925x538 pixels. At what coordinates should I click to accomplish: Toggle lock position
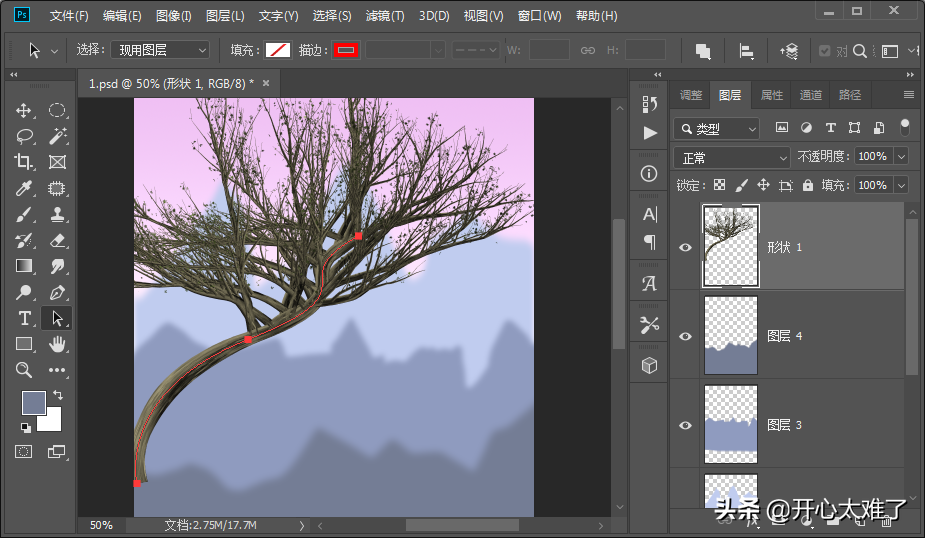coord(763,185)
